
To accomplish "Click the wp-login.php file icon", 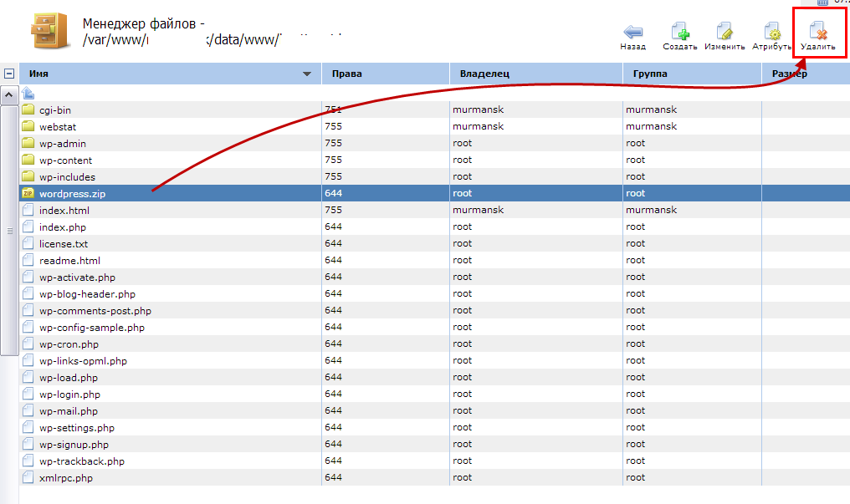I will point(28,395).
